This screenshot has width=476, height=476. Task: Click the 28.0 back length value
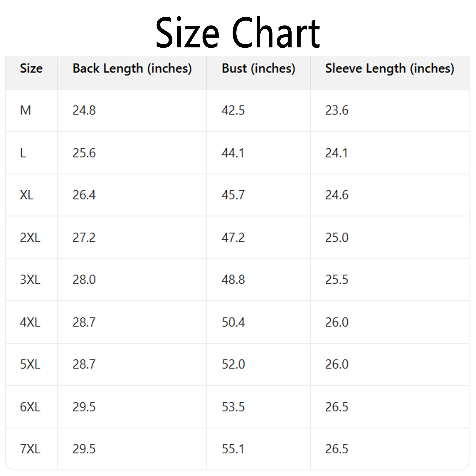click(x=84, y=280)
